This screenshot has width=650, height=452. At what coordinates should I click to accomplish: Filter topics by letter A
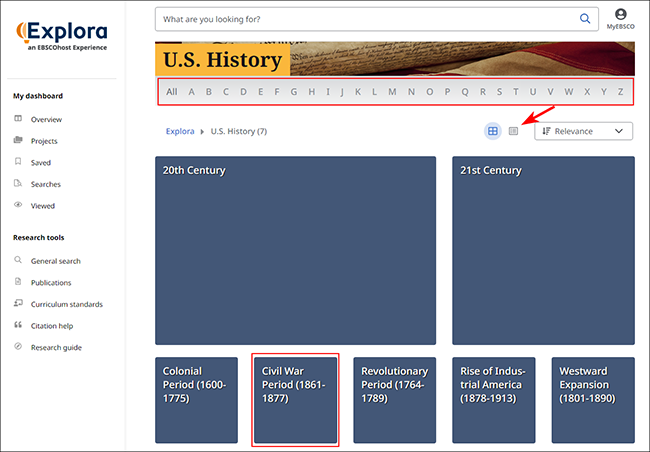coord(192,92)
